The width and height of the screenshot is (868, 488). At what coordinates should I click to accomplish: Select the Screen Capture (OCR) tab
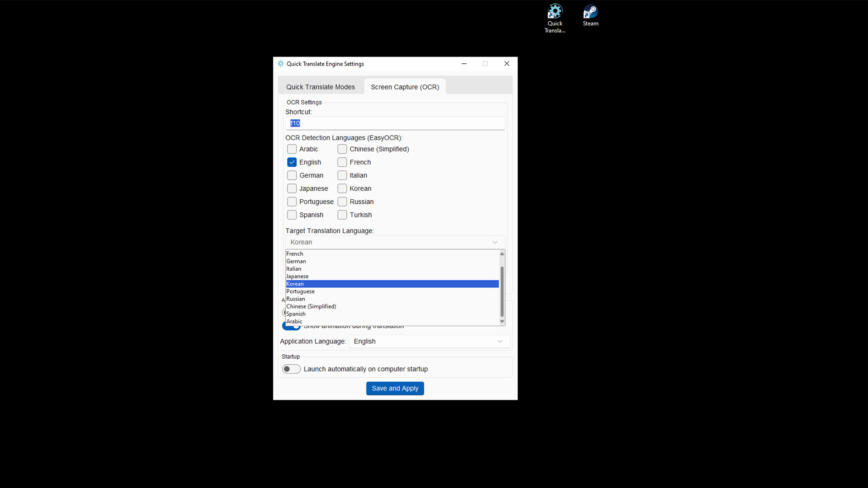click(405, 87)
